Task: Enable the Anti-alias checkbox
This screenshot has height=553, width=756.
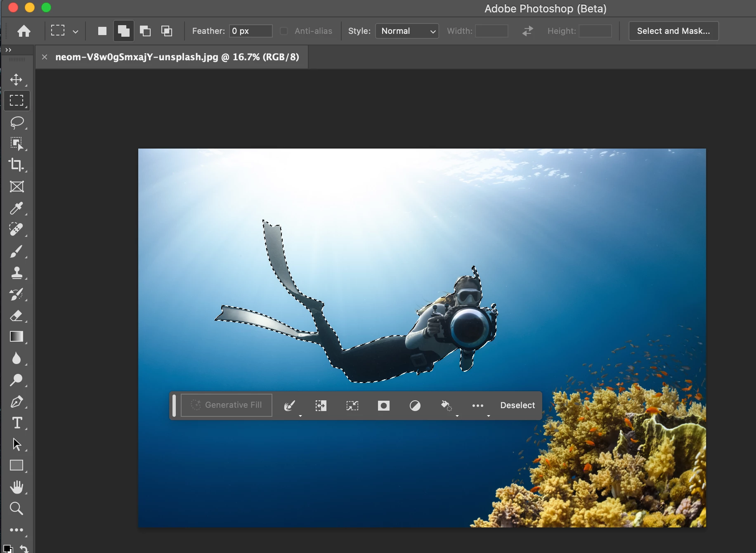Action: [284, 31]
